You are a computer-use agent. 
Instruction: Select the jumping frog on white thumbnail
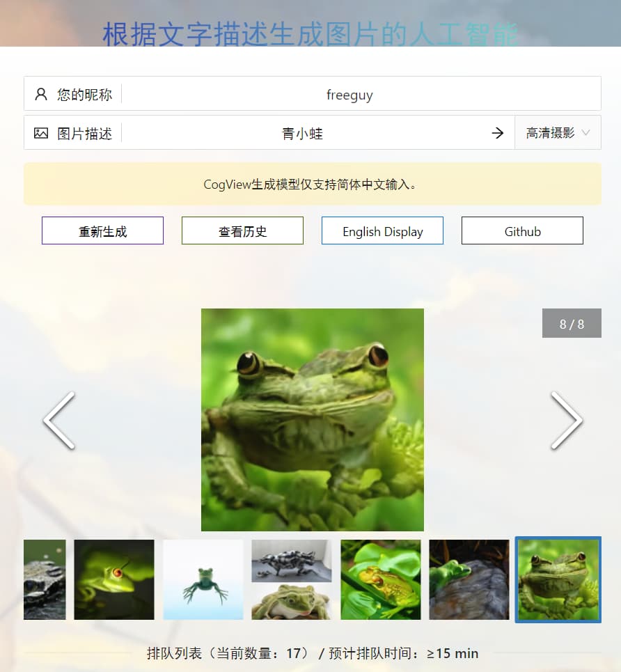(203, 579)
